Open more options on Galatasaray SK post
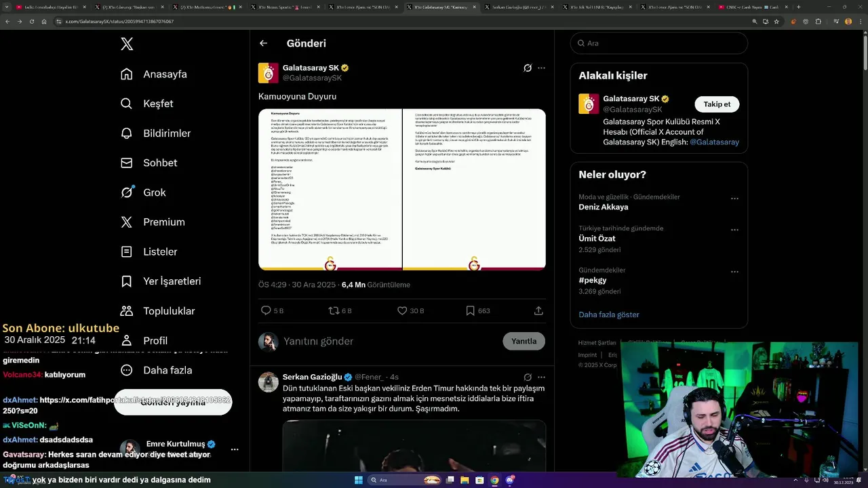 click(x=541, y=68)
